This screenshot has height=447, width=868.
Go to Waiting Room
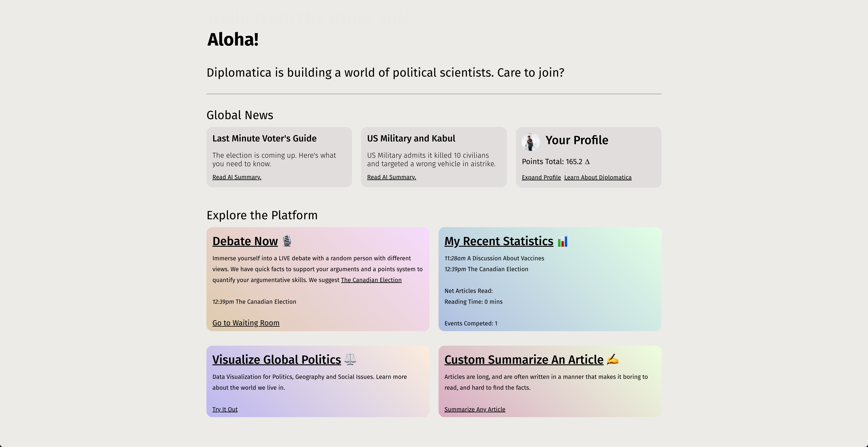tap(246, 323)
